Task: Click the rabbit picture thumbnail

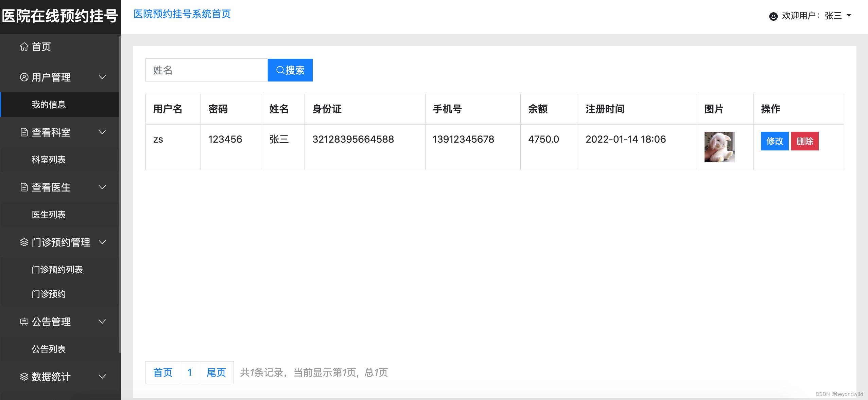Action: (719, 147)
